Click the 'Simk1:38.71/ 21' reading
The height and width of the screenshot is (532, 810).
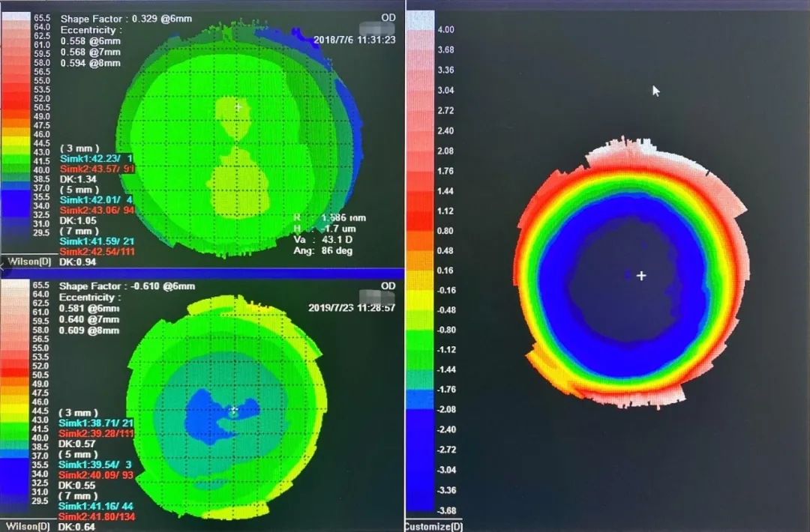[x=96, y=423]
